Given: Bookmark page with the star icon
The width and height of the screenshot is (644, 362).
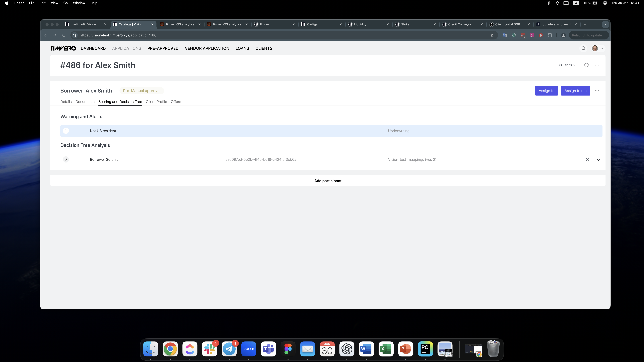Looking at the screenshot, I should pyautogui.click(x=492, y=35).
